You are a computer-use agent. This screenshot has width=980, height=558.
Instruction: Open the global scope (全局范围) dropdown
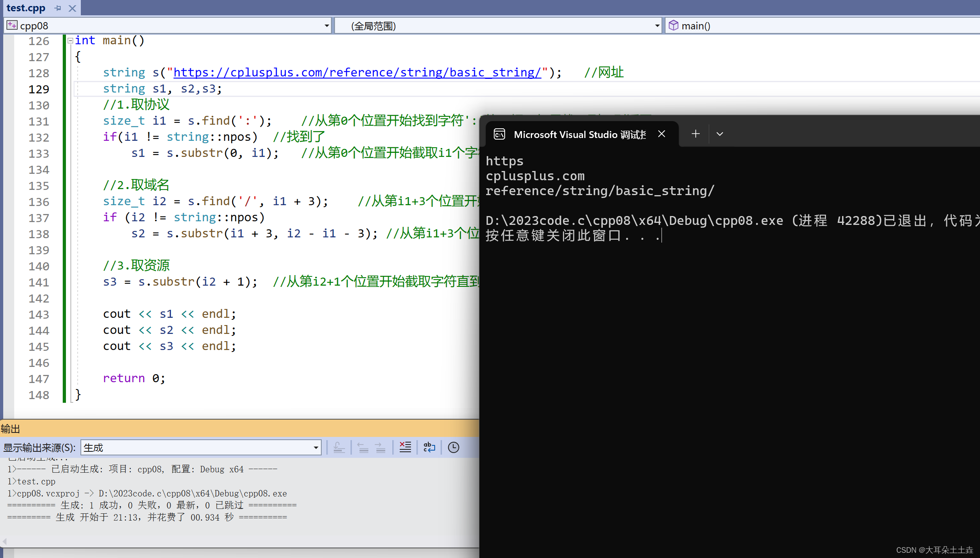[x=657, y=26]
